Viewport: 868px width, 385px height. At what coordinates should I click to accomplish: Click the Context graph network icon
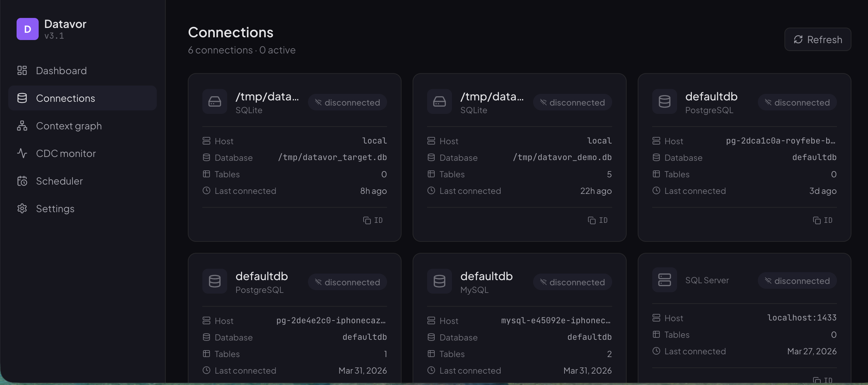(x=22, y=126)
